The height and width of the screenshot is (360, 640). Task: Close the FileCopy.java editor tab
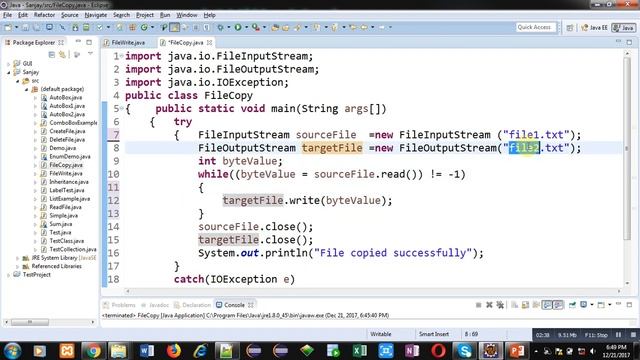coord(209,42)
